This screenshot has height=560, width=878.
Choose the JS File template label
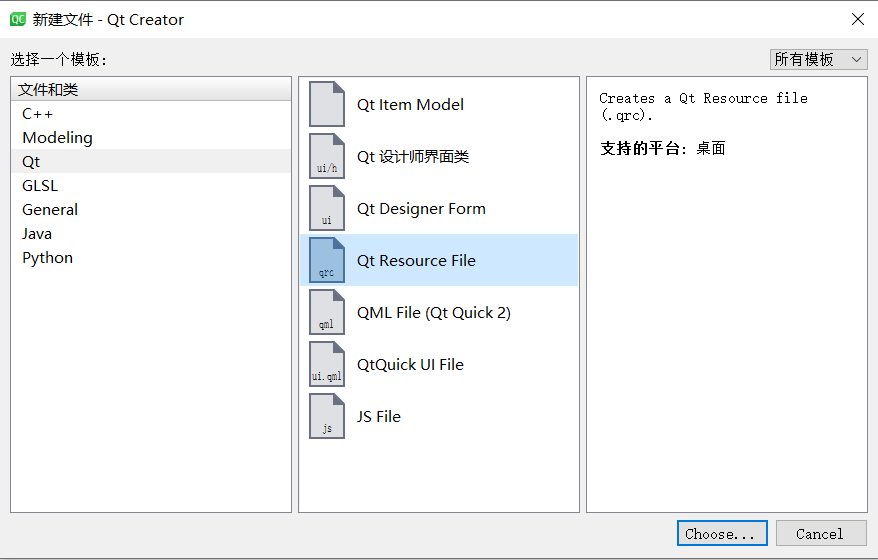379,417
